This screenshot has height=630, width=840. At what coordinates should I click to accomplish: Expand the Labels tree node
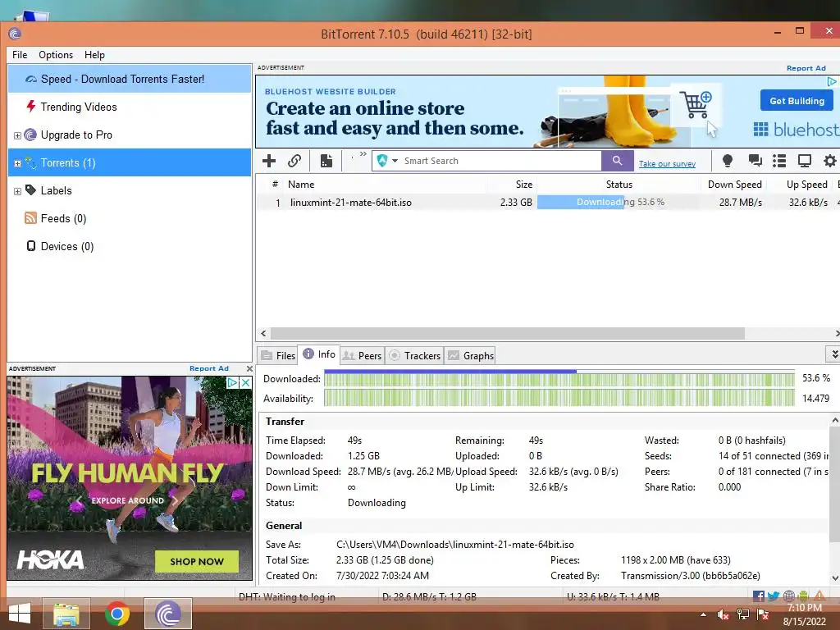pos(17,191)
